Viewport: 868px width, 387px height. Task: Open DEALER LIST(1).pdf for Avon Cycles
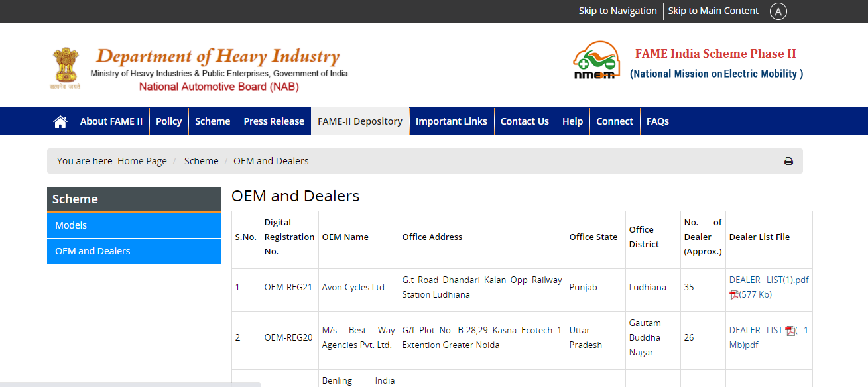(x=769, y=280)
